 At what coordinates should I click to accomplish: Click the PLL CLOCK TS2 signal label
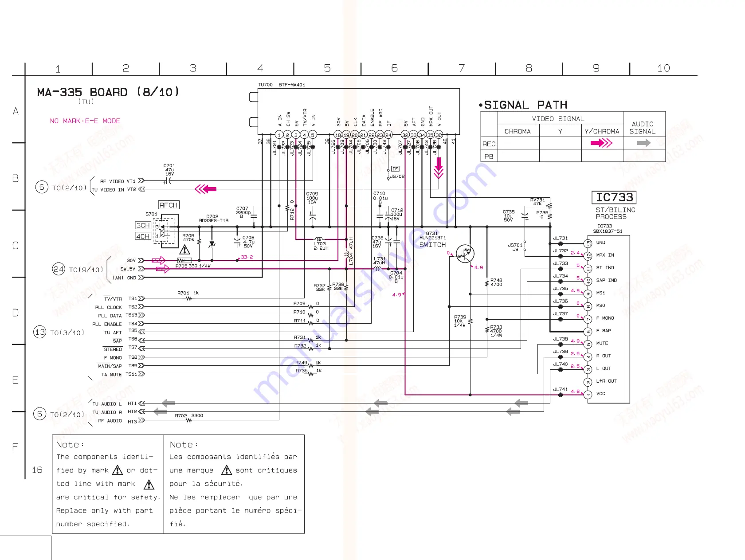(x=117, y=307)
